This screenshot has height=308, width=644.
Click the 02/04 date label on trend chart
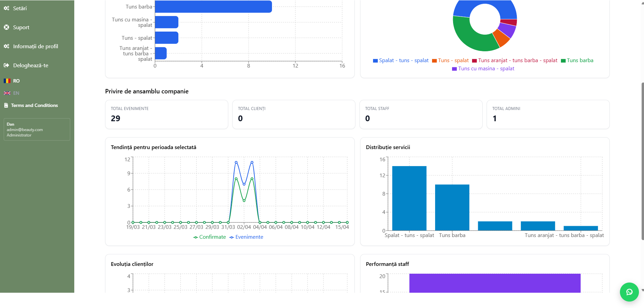click(x=244, y=227)
